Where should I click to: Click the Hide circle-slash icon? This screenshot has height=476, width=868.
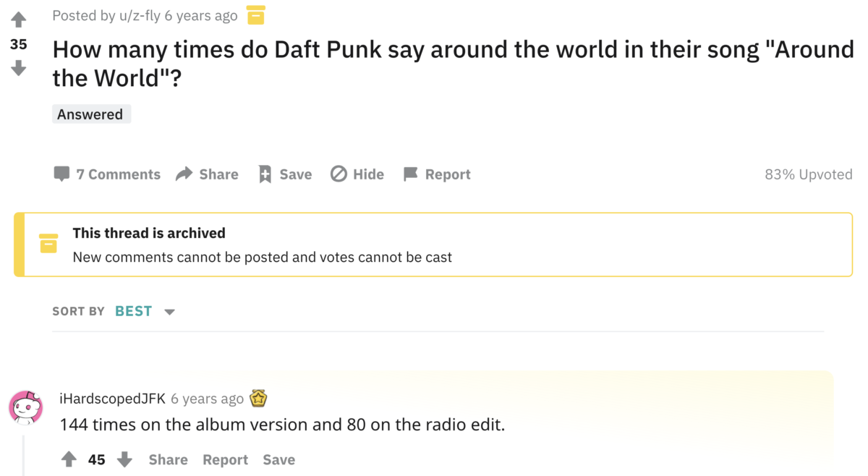pos(339,174)
